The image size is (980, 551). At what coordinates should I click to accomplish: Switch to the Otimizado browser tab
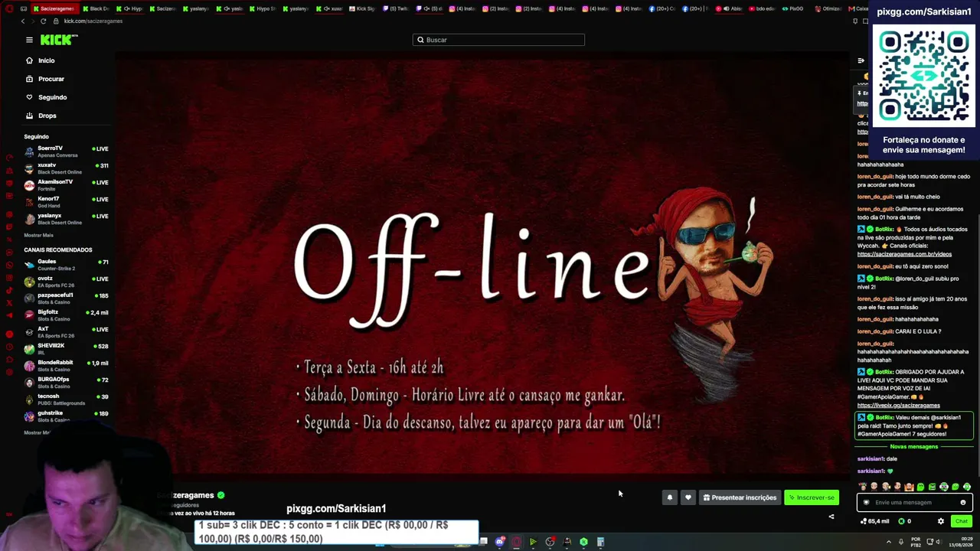(828, 8)
